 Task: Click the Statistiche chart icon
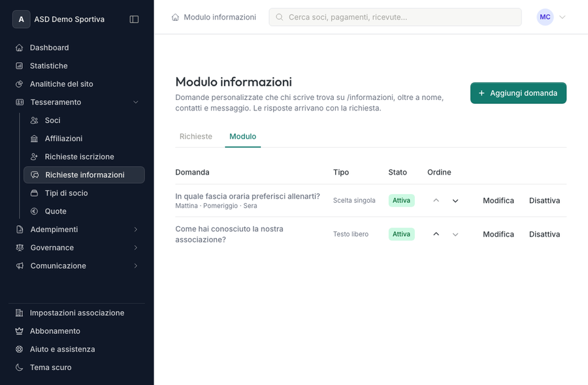(20, 65)
